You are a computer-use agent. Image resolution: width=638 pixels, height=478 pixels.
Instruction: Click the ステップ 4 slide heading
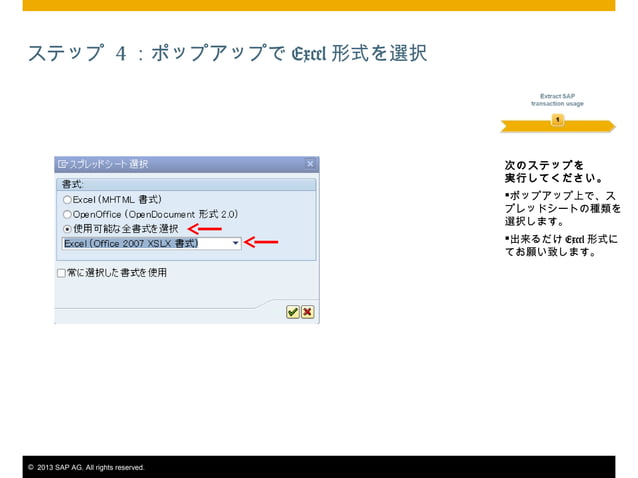(227, 53)
